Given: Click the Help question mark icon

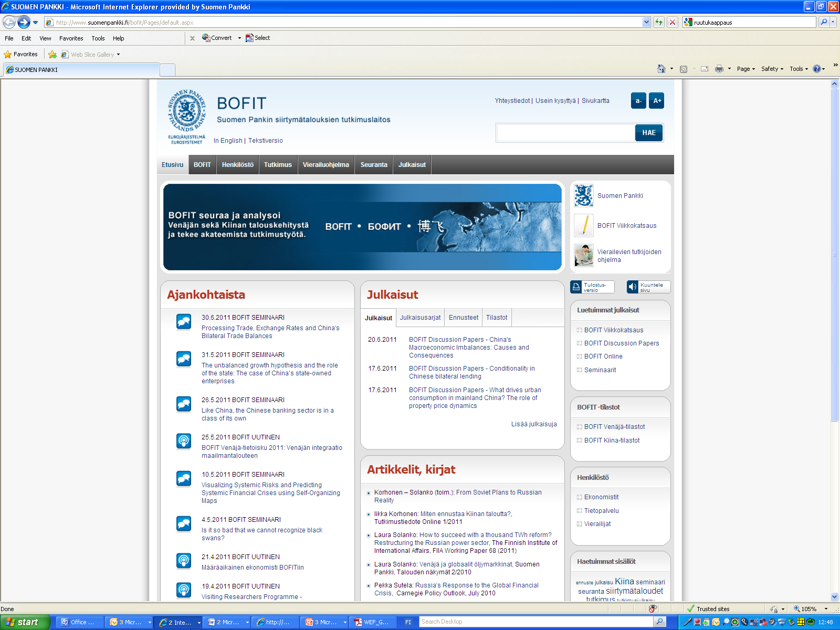Looking at the screenshot, I should click(x=817, y=69).
